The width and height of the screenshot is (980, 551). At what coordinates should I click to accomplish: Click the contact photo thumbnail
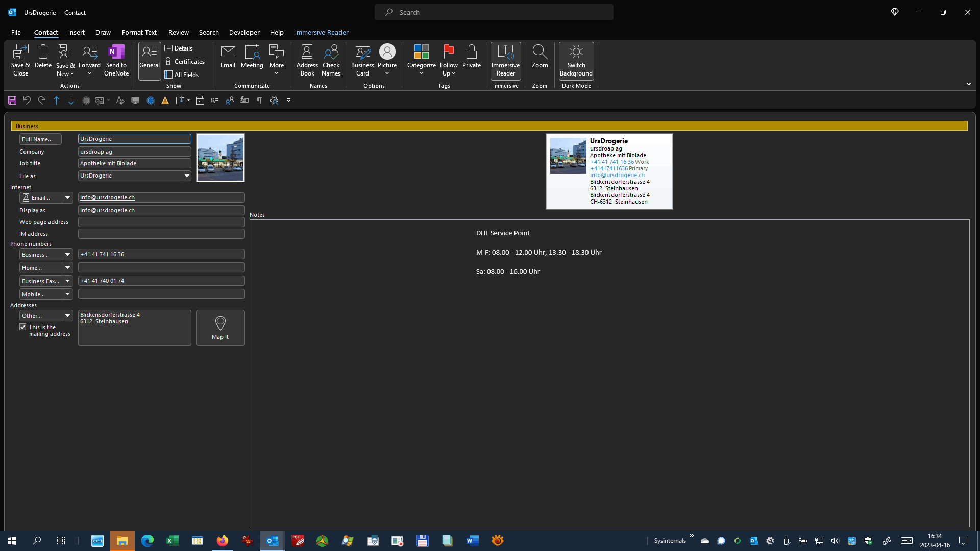point(220,158)
